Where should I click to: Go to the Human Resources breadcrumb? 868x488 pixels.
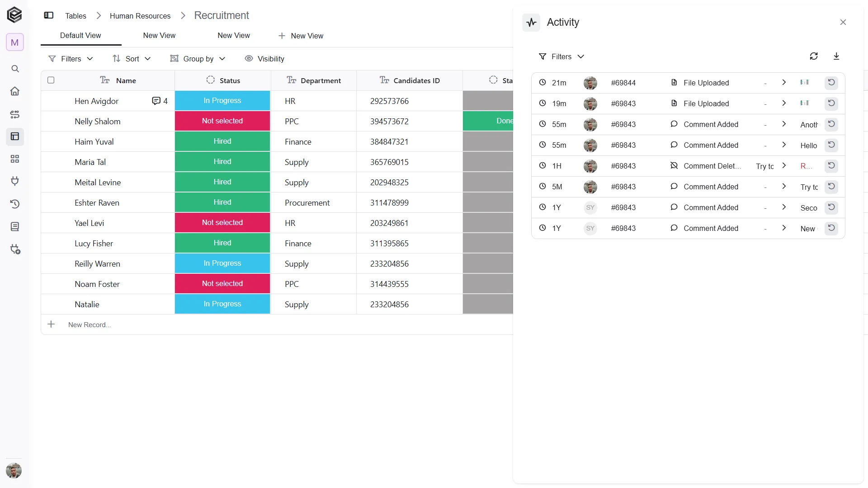click(140, 16)
